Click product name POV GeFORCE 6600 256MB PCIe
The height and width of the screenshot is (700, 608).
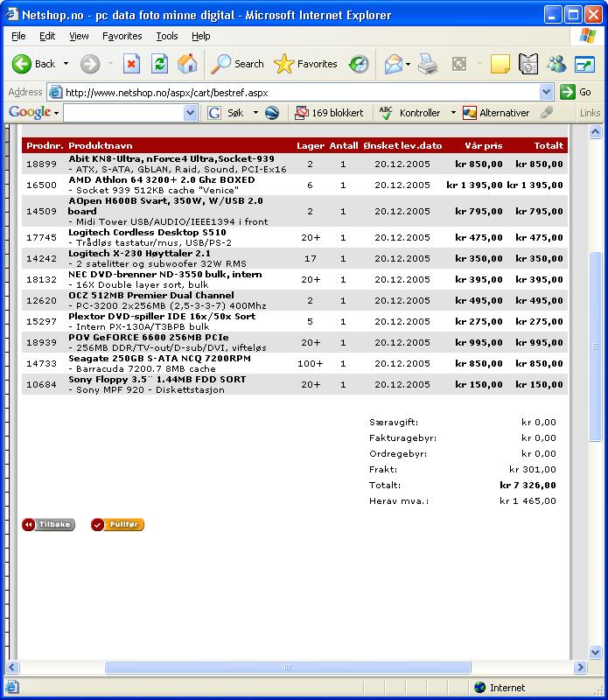point(149,337)
